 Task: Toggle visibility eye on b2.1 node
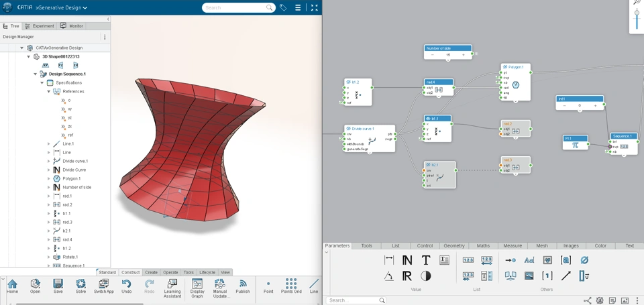(x=429, y=165)
